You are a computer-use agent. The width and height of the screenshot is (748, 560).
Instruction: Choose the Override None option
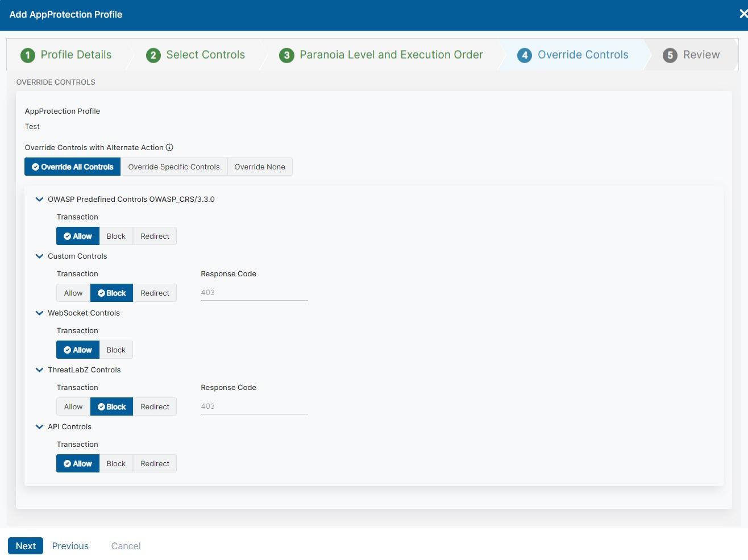(260, 167)
